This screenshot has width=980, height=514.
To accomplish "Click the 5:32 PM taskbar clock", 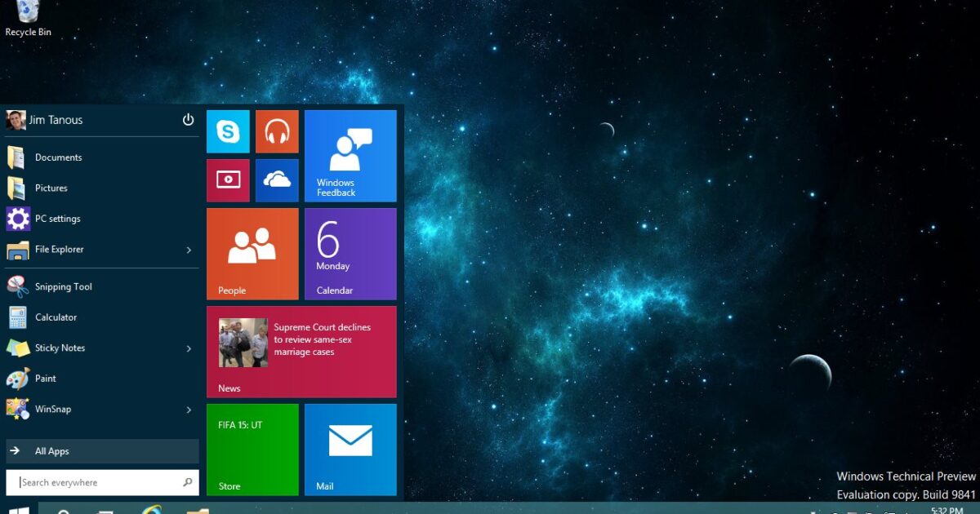I will [947, 510].
